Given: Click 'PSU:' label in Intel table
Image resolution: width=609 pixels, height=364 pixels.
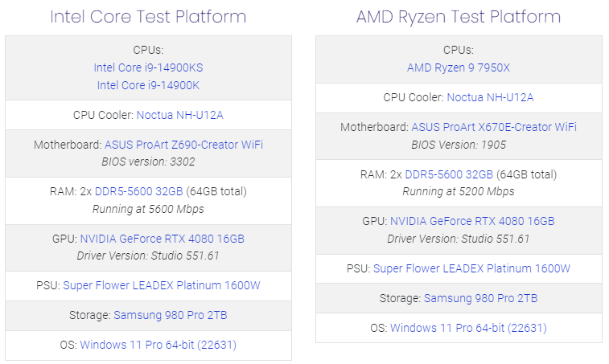Looking at the screenshot, I should [x=48, y=285].
